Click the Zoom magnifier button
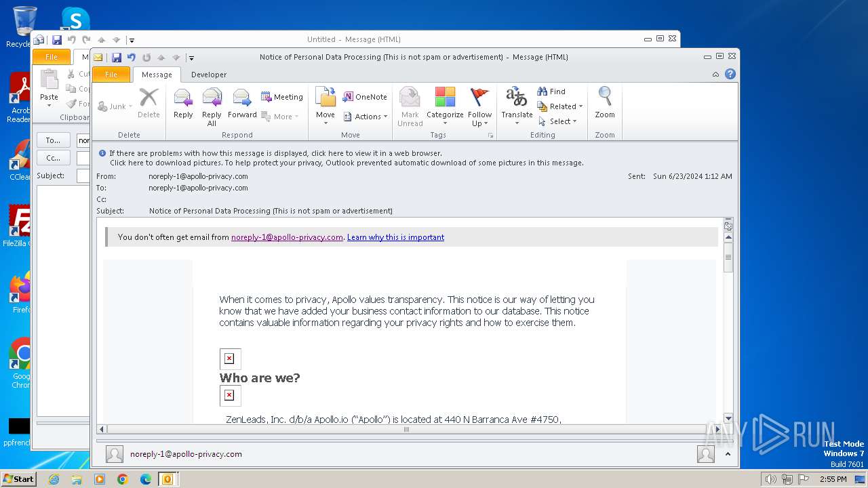The height and width of the screenshot is (488, 868). point(605,103)
